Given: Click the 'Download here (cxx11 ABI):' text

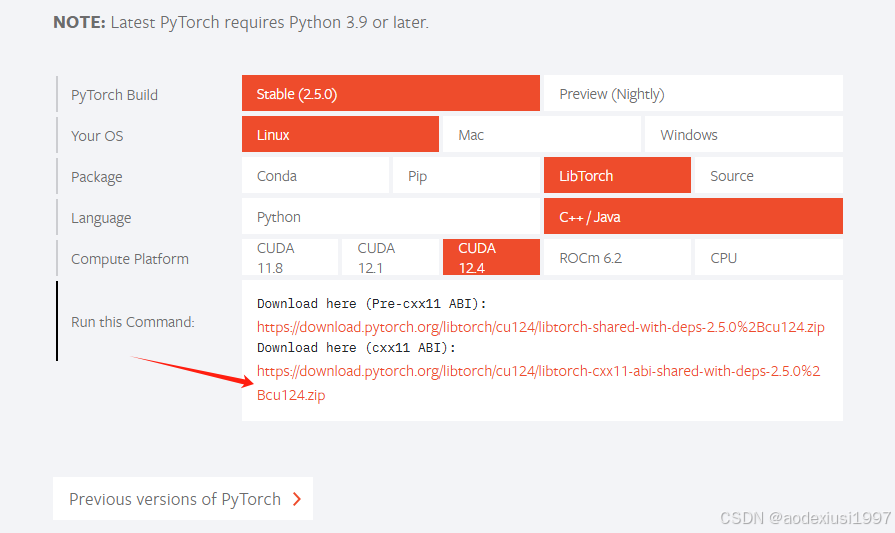Looking at the screenshot, I should (356, 348).
